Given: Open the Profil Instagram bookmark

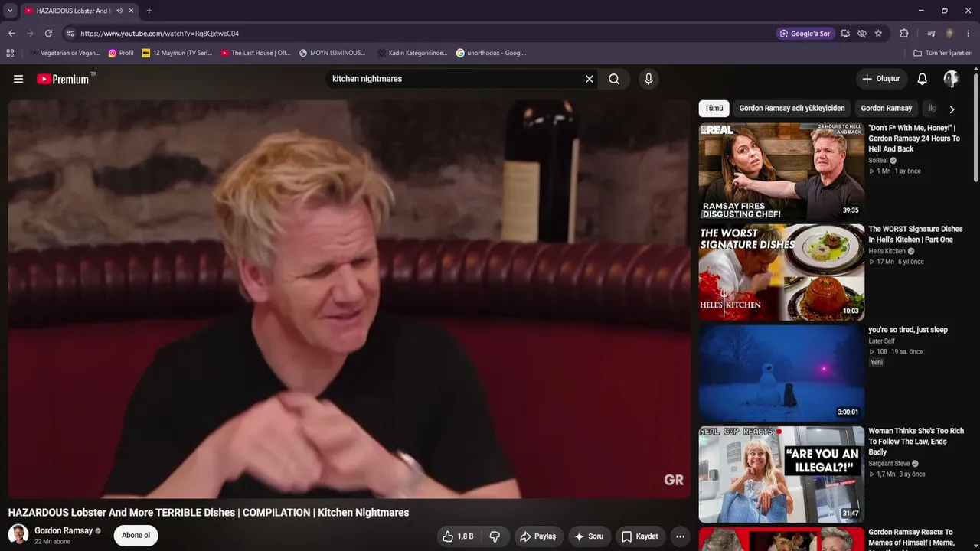Looking at the screenshot, I should coord(121,53).
